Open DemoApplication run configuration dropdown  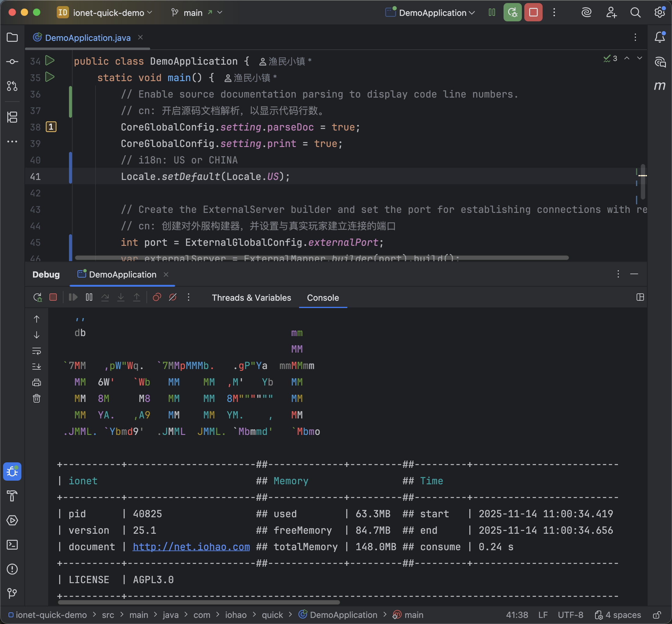(432, 13)
